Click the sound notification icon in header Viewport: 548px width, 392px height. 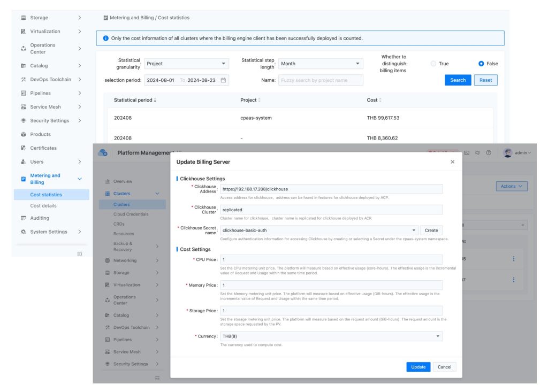coord(477,153)
